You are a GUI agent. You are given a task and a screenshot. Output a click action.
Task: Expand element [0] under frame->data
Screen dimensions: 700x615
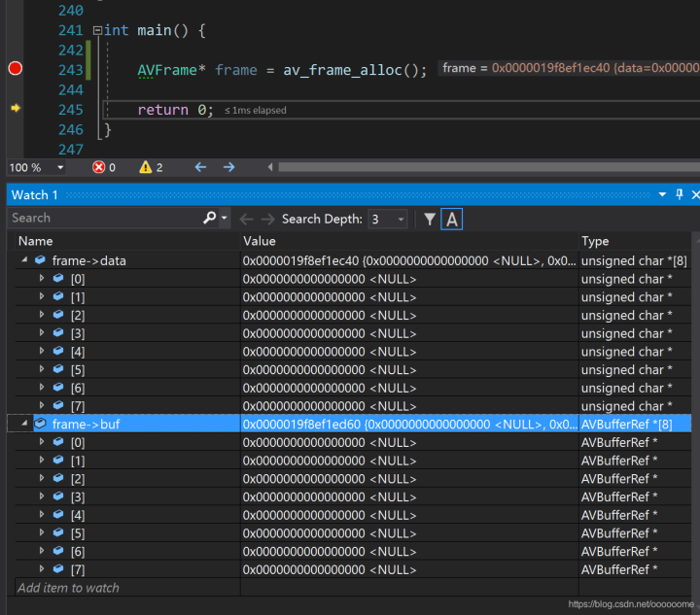42,279
